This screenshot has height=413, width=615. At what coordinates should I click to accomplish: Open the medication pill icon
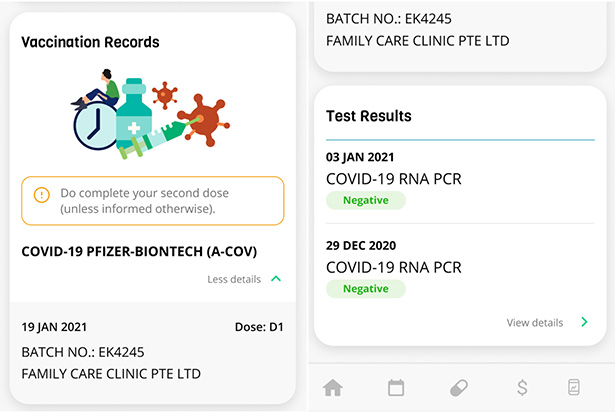coord(459,388)
